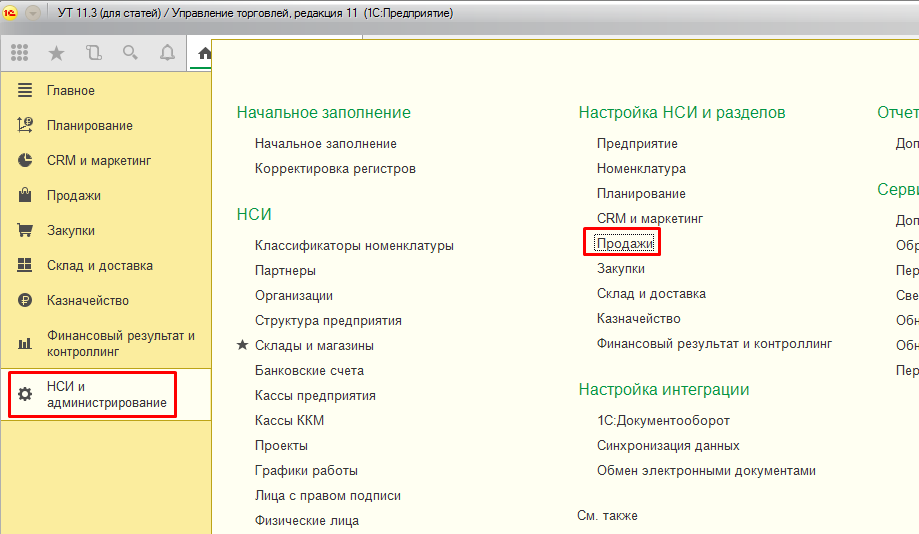Open Корректировка регистров link
Screen dimensions: 919x534
point(335,168)
